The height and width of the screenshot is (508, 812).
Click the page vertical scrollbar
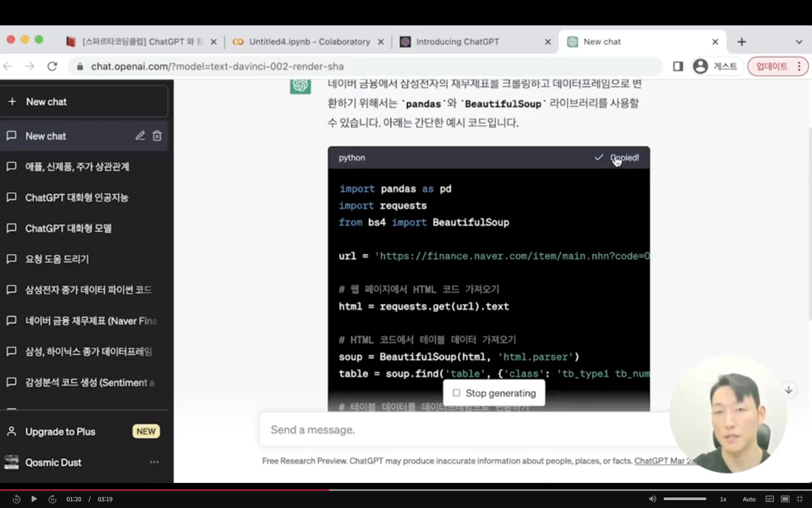tap(810, 224)
